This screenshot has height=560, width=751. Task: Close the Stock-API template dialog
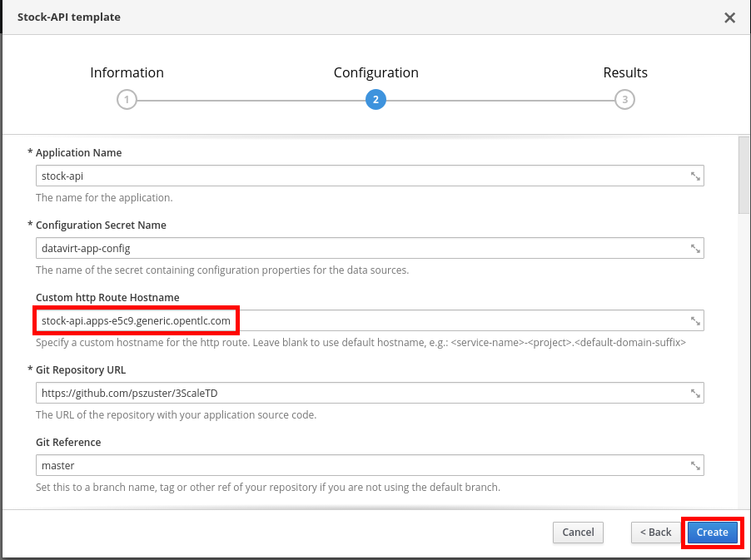point(729,17)
